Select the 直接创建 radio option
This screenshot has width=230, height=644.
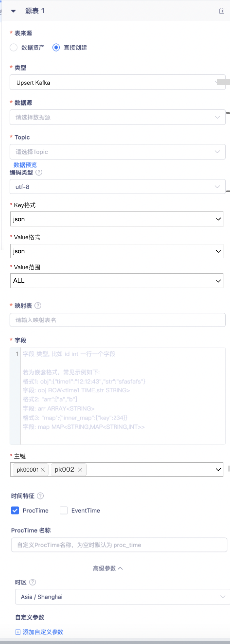click(56, 48)
